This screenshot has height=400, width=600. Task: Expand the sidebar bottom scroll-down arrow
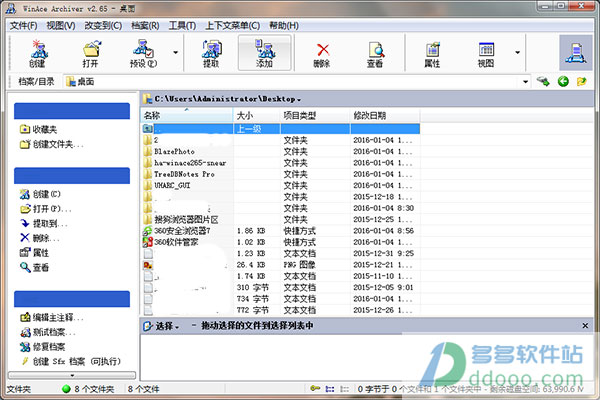click(x=72, y=375)
